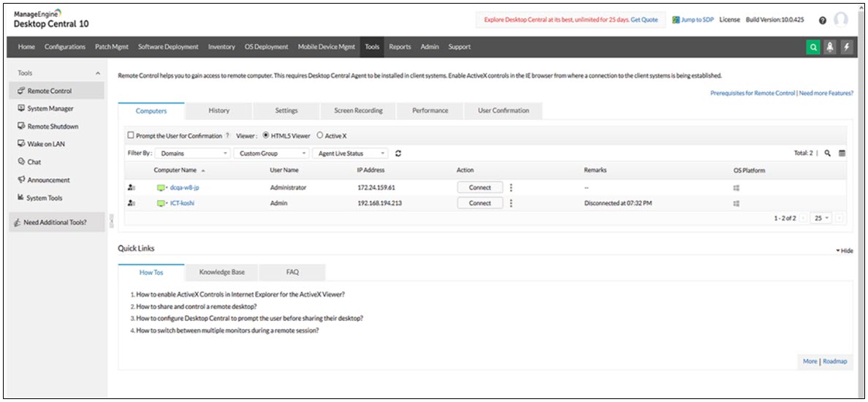The width and height of the screenshot is (868, 402).
Task: Click the user icon in ICT-koshi row
Action: [x=132, y=203]
